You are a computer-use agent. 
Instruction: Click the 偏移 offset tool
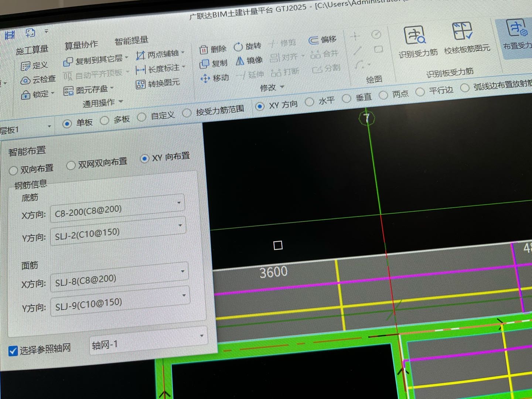[322, 40]
